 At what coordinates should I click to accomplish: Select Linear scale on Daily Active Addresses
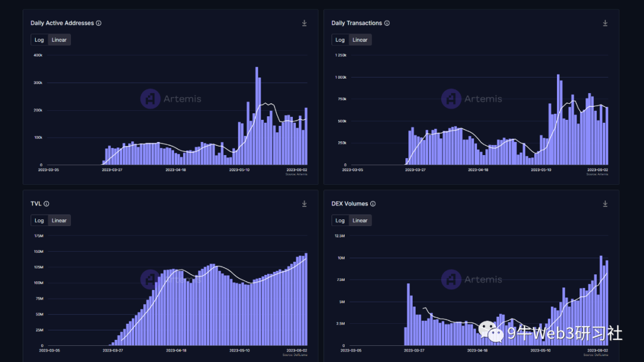59,40
